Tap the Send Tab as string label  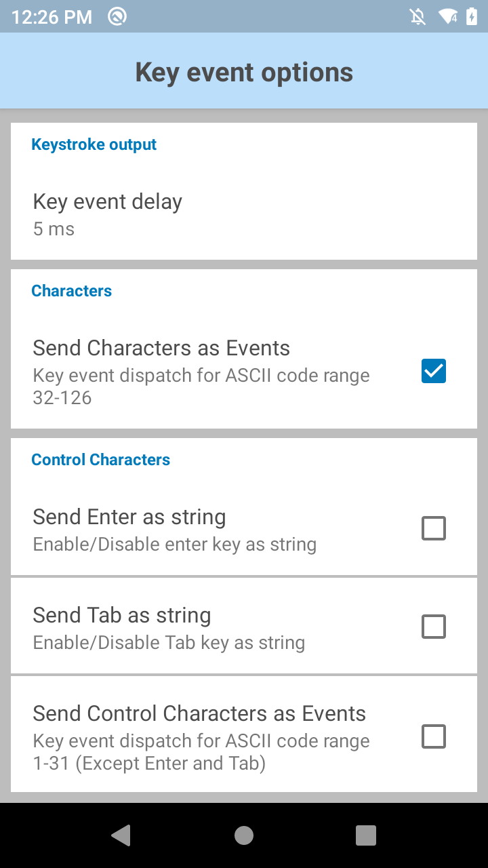click(x=122, y=615)
